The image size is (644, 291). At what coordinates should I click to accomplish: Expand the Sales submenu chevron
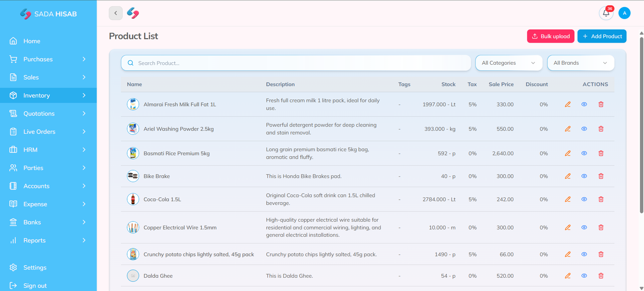click(84, 77)
